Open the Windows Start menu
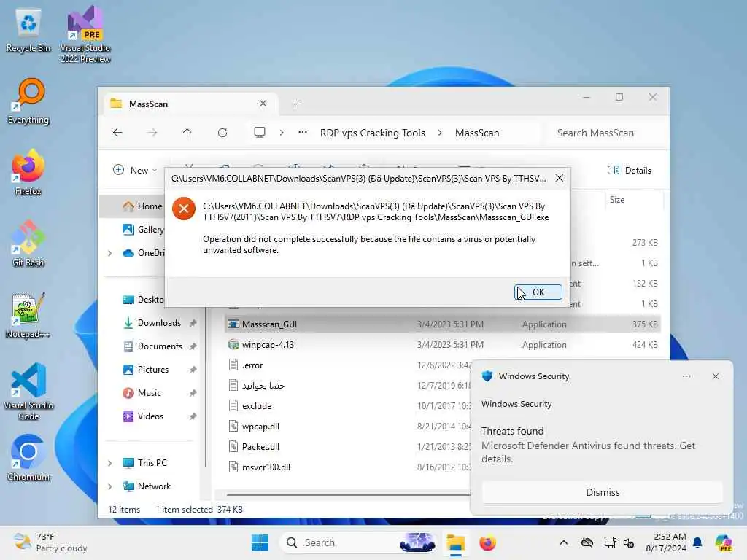Image resolution: width=747 pixels, height=560 pixels. coord(260,542)
